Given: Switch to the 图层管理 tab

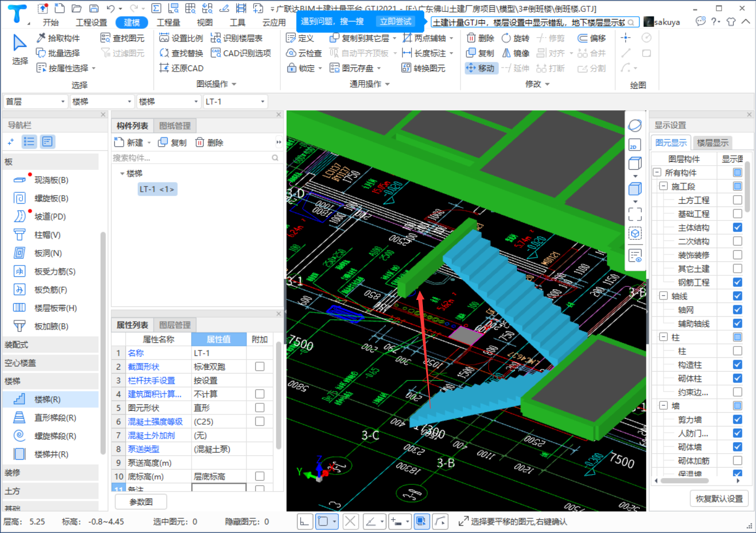Looking at the screenshot, I should coord(175,325).
